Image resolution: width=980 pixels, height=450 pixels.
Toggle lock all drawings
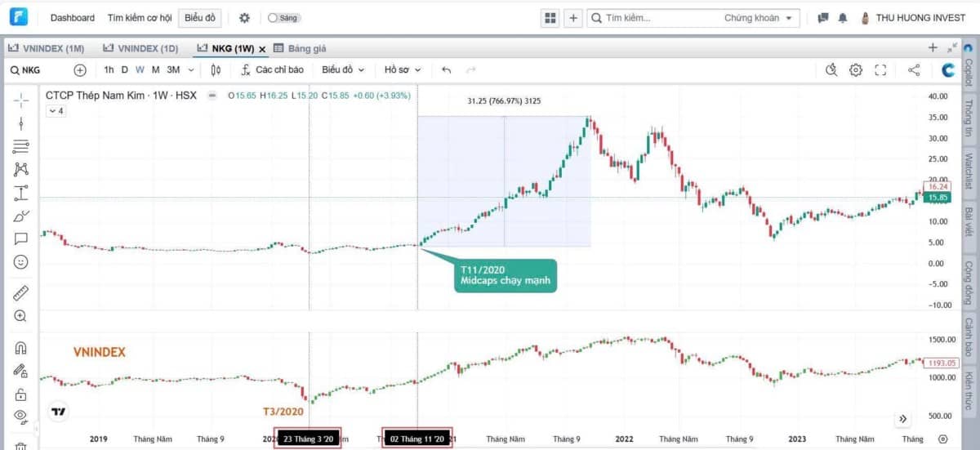tap(20, 394)
